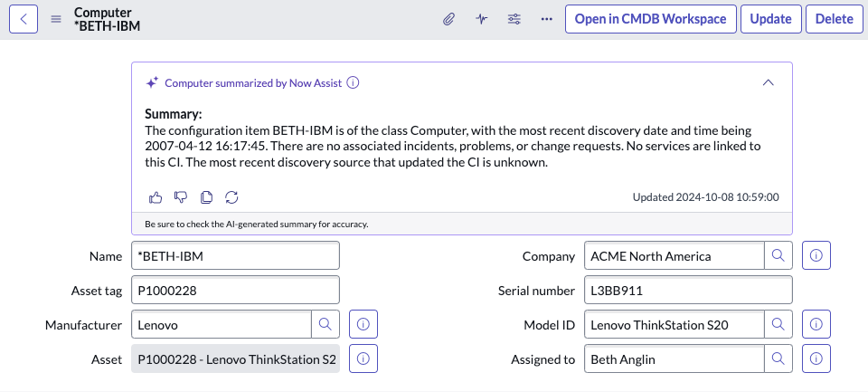Click the Asset tag label
This screenshot has height=392, width=868.
(x=97, y=291)
